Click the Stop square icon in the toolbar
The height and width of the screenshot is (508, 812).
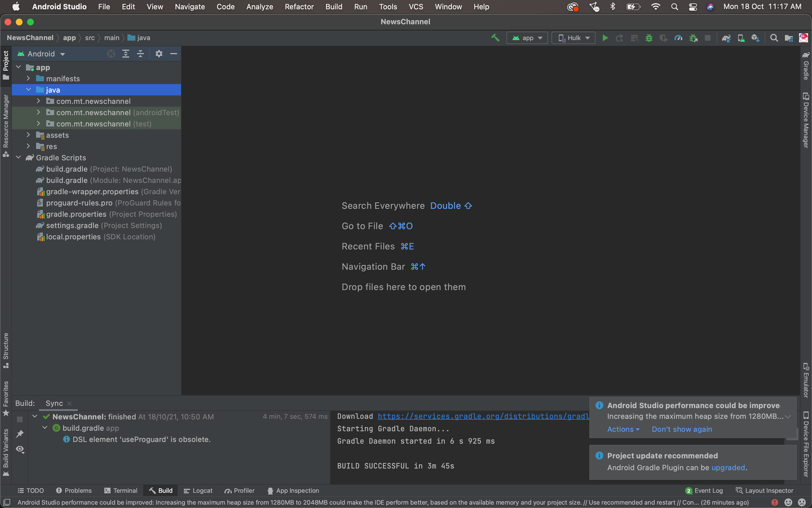[x=707, y=38]
